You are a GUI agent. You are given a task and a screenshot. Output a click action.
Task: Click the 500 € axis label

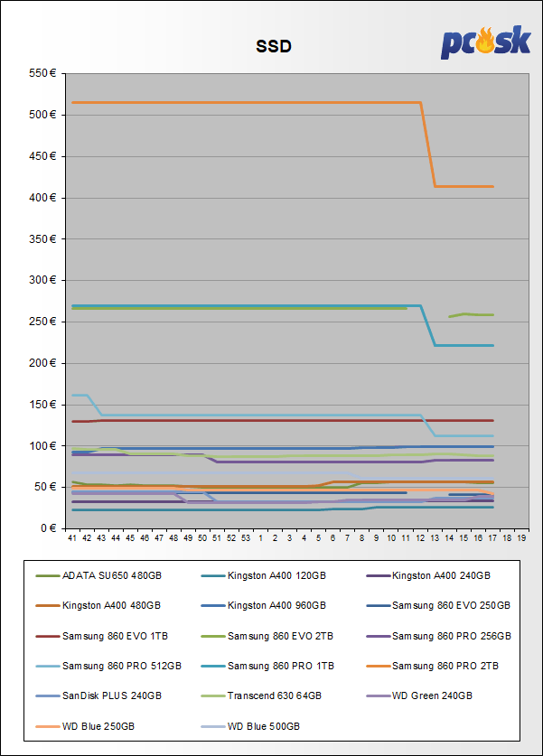[x=42, y=115]
